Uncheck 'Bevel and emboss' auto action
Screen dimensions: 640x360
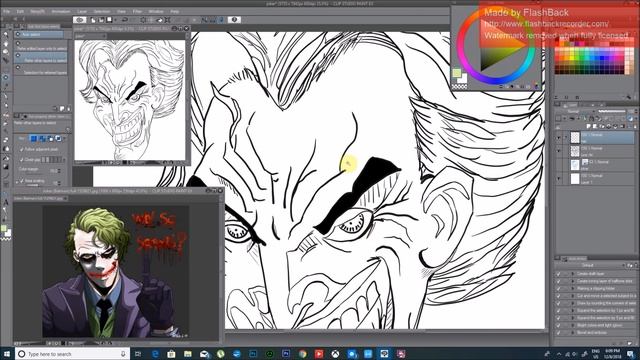tap(559, 333)
